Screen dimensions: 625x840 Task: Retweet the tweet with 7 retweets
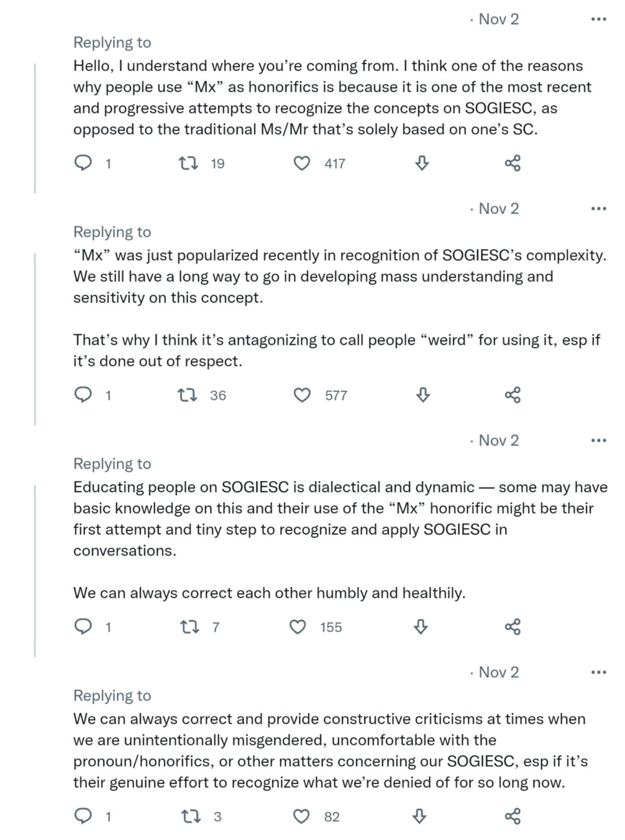[189, 627]
